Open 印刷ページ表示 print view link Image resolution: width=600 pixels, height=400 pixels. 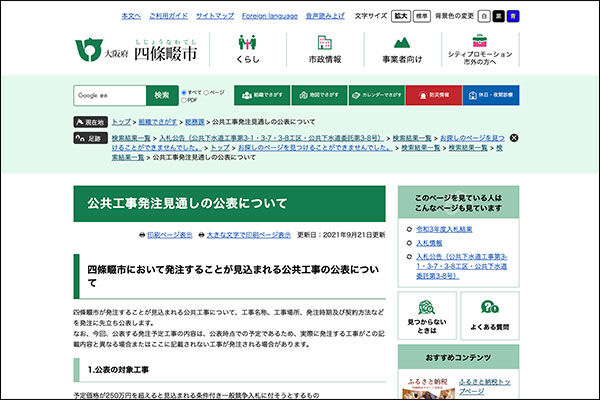(x=170, y=235)
